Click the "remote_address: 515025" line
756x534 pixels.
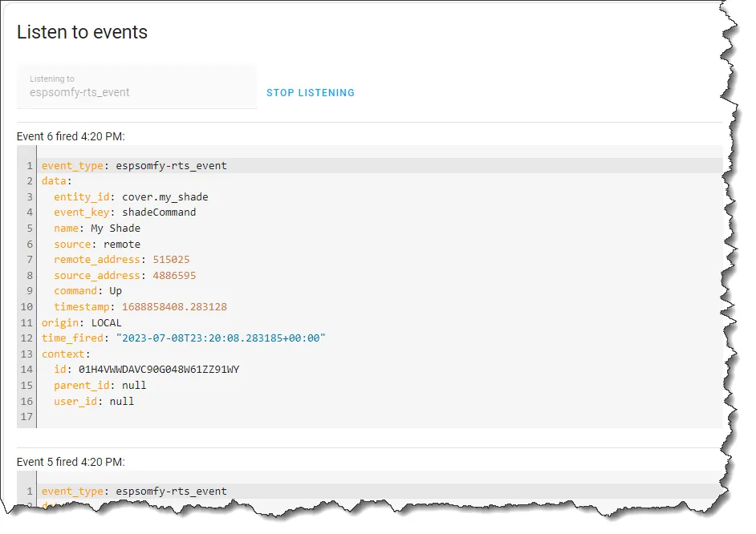click(x=122, y=260)
